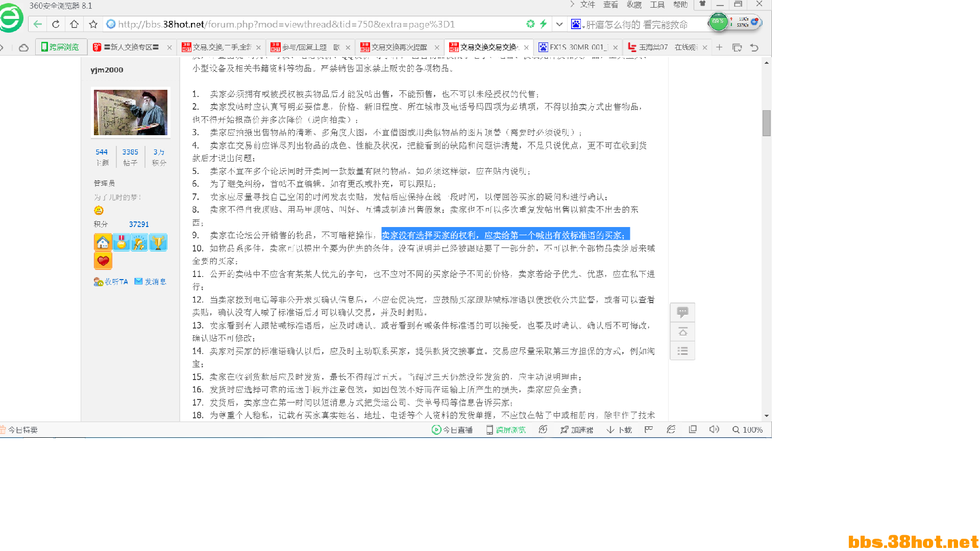Open 下载 downloads in status bar
This screenshot has width=980, height=551.
point(619,430)
